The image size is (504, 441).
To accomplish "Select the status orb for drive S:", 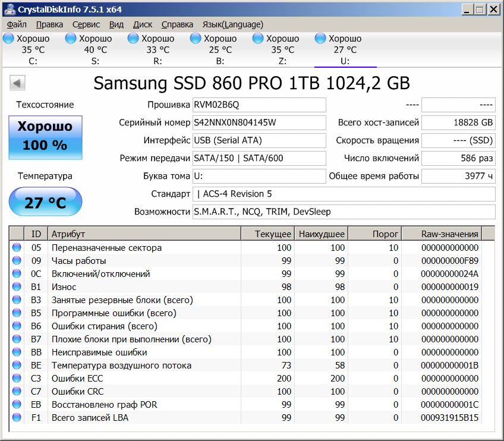I will (71, 38).
